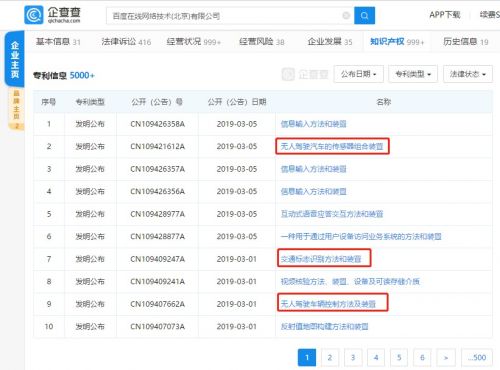Select the 知识产权 tab
The height and width of the screenshot is (370, 500).
397,42
